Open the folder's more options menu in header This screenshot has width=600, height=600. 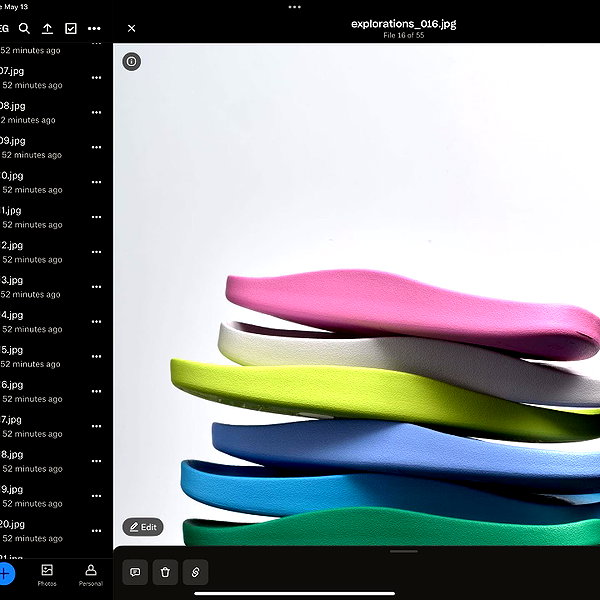94,28
